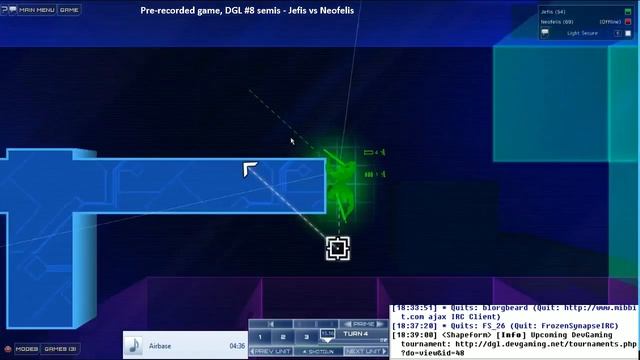Click the square aim target waypoint marker

338,248
